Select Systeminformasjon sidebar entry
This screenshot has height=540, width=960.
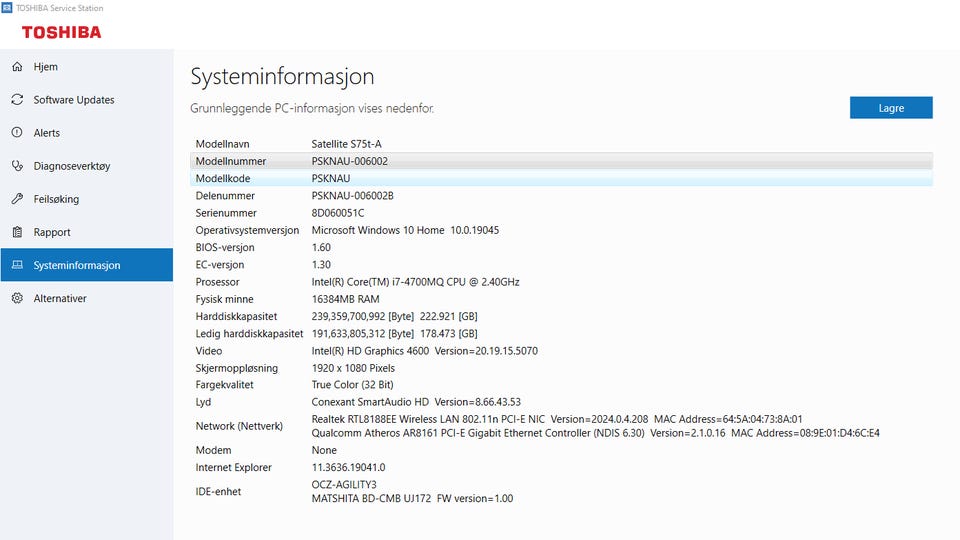pyautogui.click(x=87, y=265)
